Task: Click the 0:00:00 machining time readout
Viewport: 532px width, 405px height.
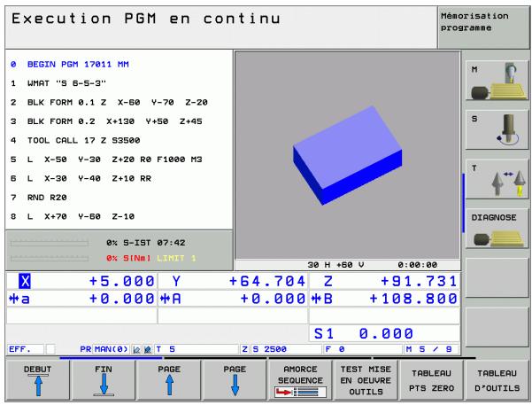Action: pos(418,265)
